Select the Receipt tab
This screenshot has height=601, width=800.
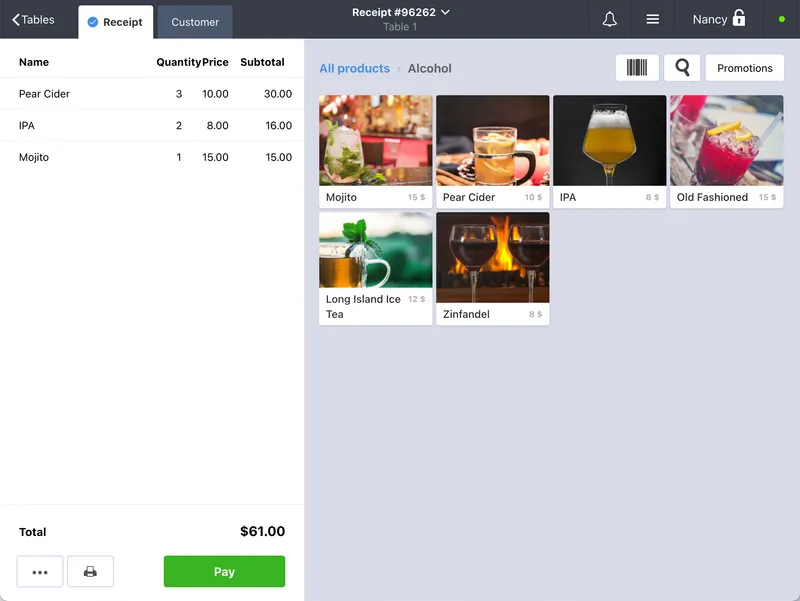(115, 22)
